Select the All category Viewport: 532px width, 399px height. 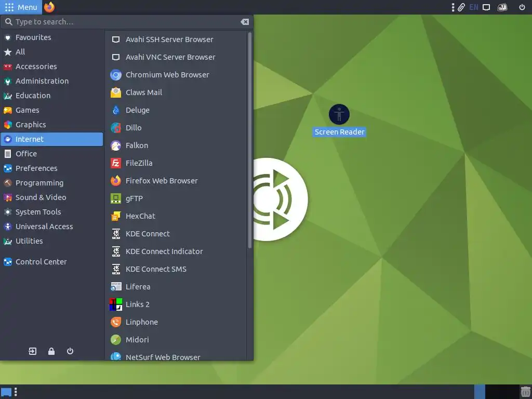click(x=51, y=52)
